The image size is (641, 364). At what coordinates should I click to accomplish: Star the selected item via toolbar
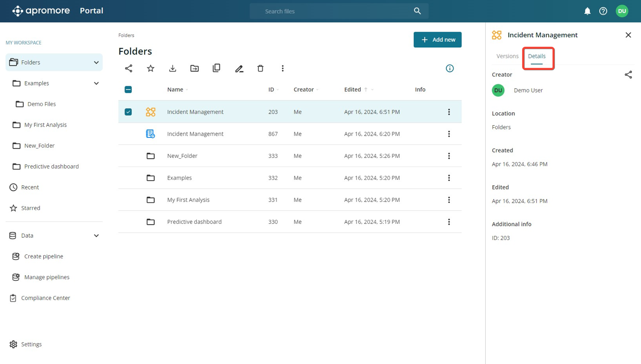tap(151, 68)
